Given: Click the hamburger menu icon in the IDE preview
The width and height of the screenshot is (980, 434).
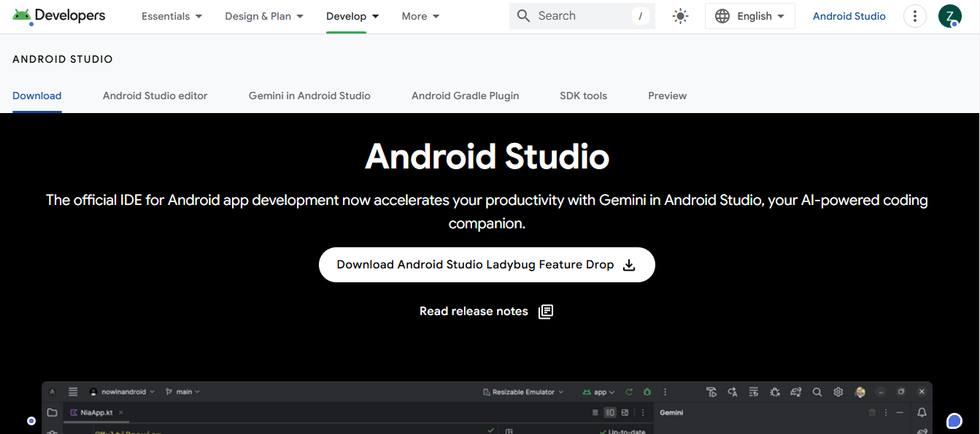Looking at the screenshot, I should tap(73, 392).
